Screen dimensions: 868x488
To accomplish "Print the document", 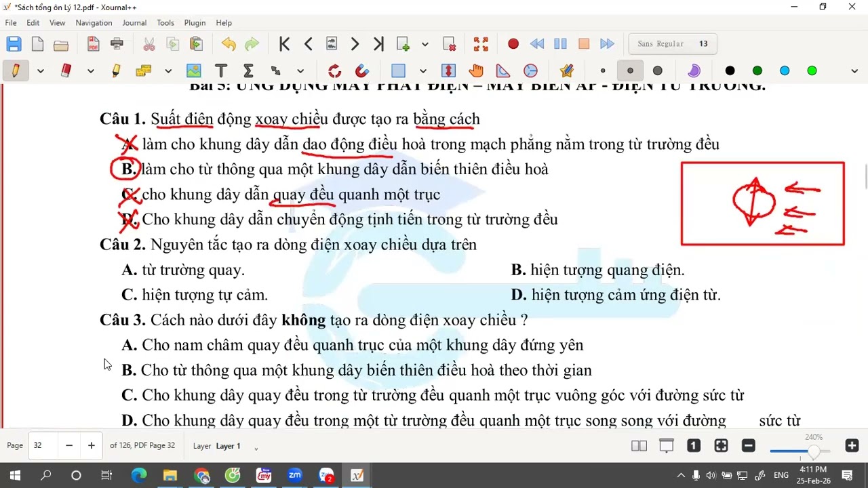I will (x=117, y=44).
